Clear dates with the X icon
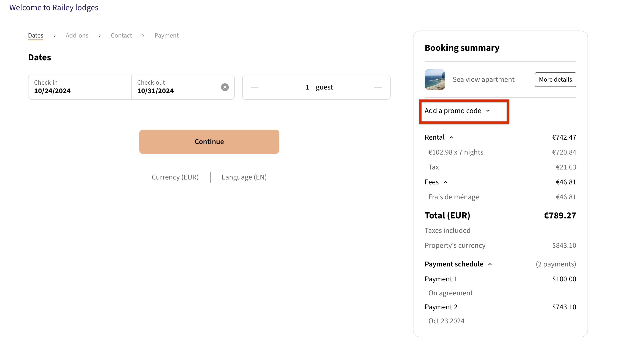Image resolution: width=644 pixels, height=359 pixels. (225, 87)
